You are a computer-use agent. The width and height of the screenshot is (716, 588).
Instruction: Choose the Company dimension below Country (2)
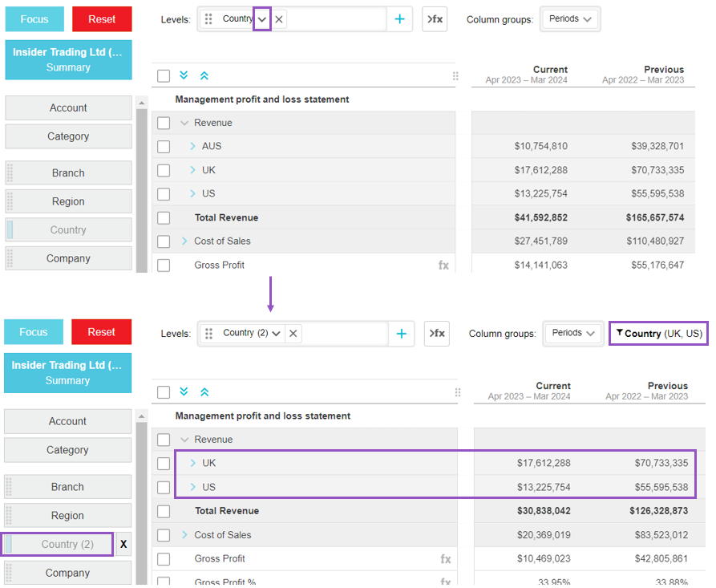pyautogui.click(x=67, y=573)
